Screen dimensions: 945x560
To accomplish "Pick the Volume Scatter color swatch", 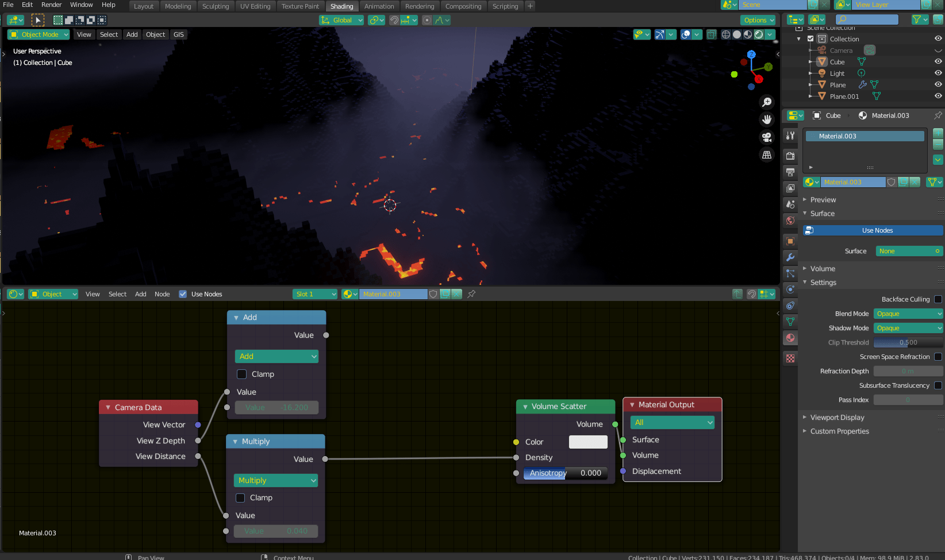I will pos(587,442).
